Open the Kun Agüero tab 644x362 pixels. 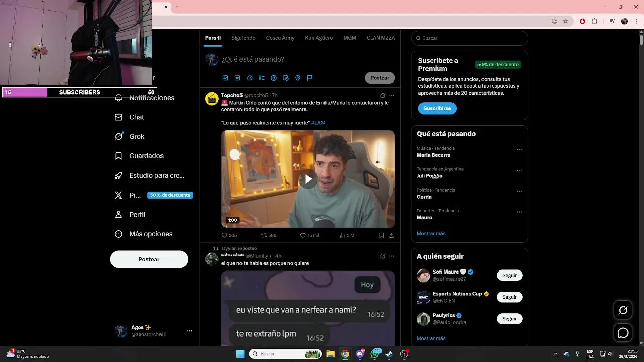coord(319,38)
